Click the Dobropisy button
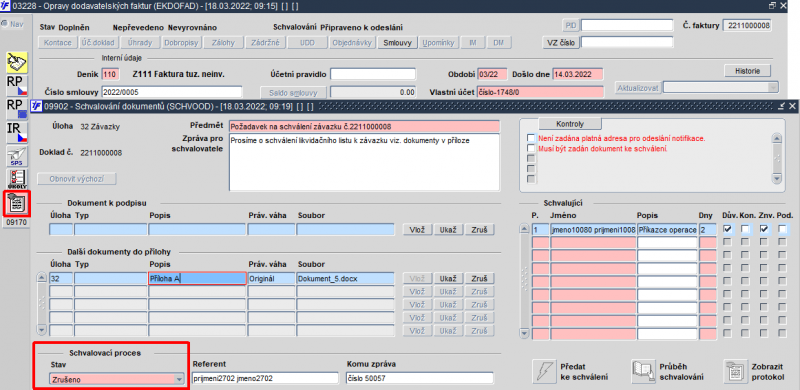The width and height of the screenshot is (800, 390). pos(181,43)
